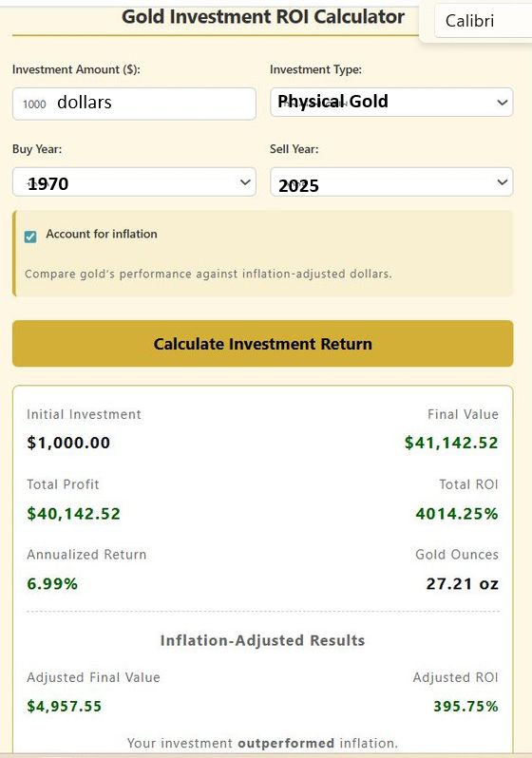Click Calculate Investment Return button
532x758 pixels.
[262, 343]
